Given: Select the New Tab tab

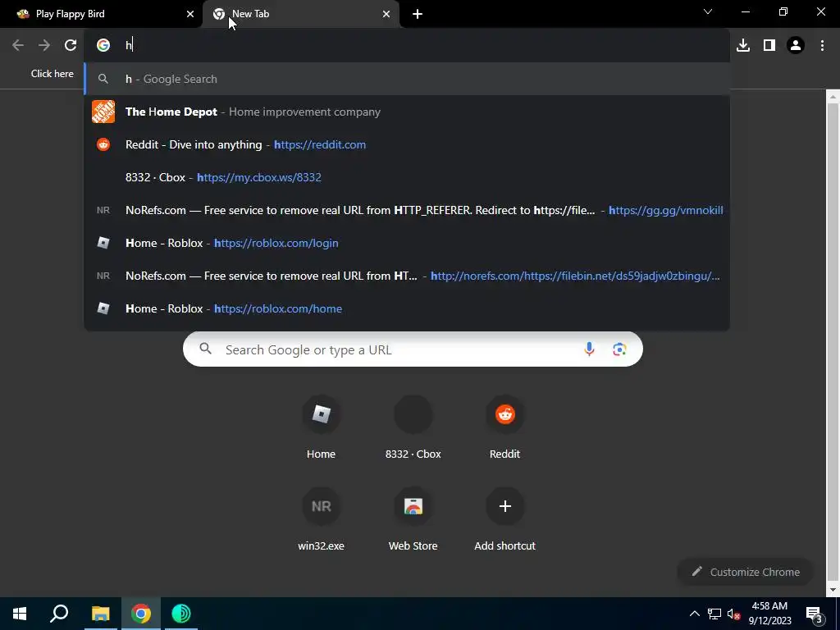Looking at the screenshot, I should 301,14.
